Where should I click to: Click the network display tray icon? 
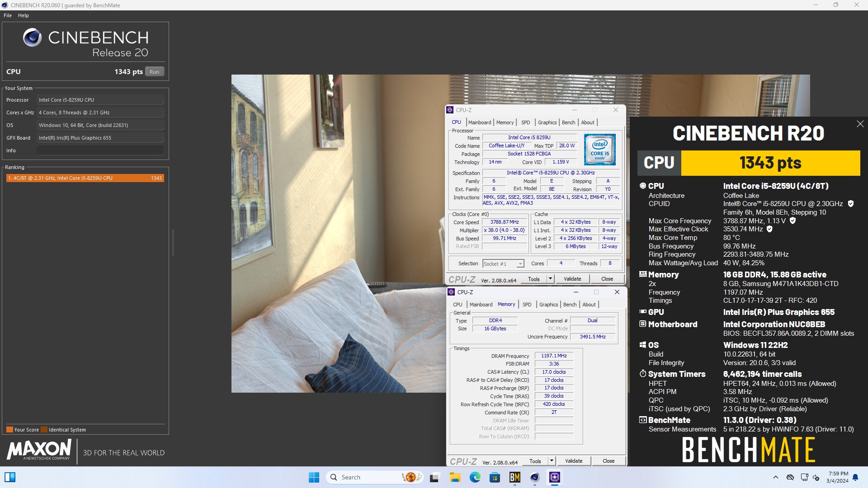tap(804, 477)
